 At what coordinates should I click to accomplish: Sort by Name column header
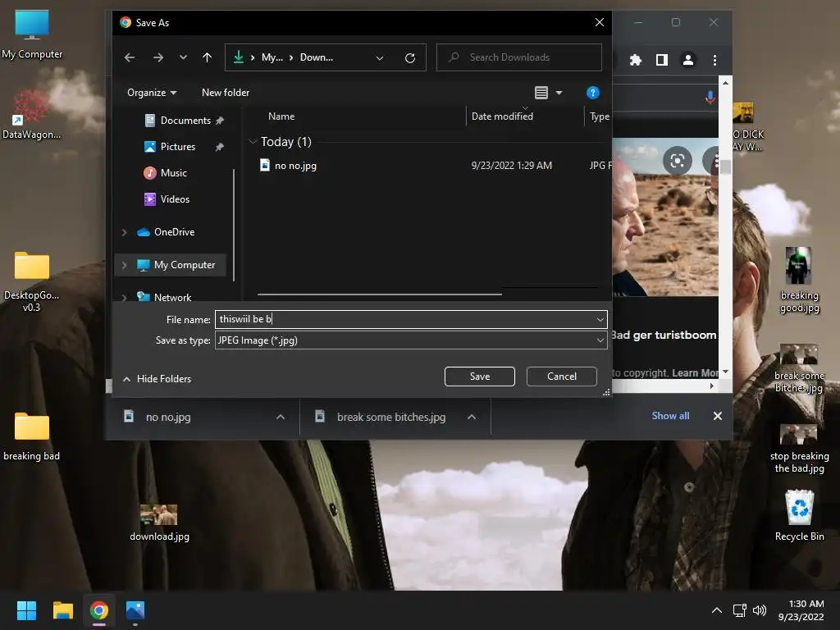point(281,116)
